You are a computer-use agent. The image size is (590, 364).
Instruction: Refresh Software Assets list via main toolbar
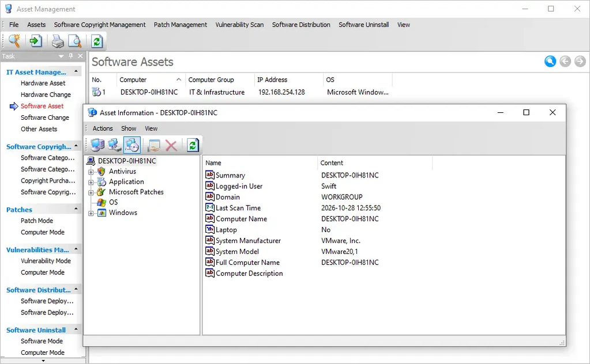pos(97,41)
